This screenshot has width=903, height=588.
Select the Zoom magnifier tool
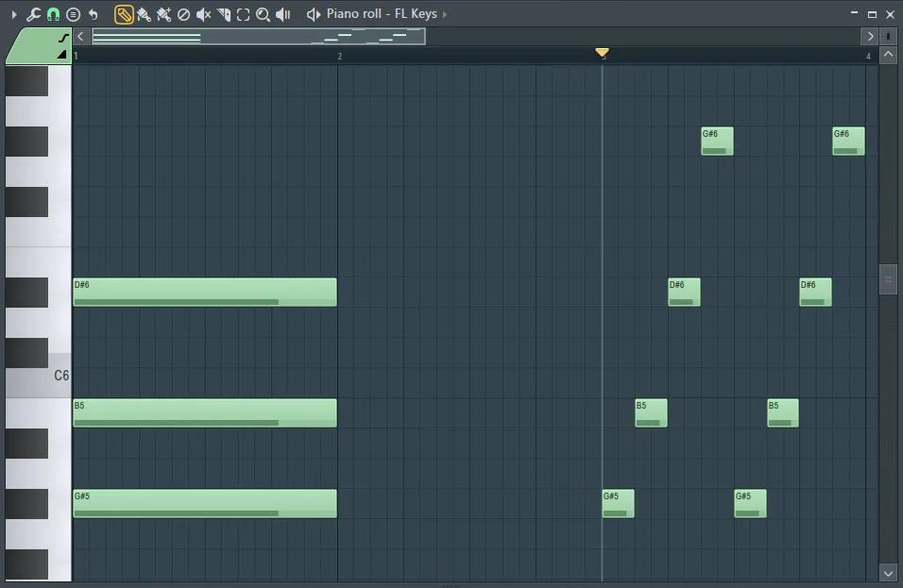[263, 14]
